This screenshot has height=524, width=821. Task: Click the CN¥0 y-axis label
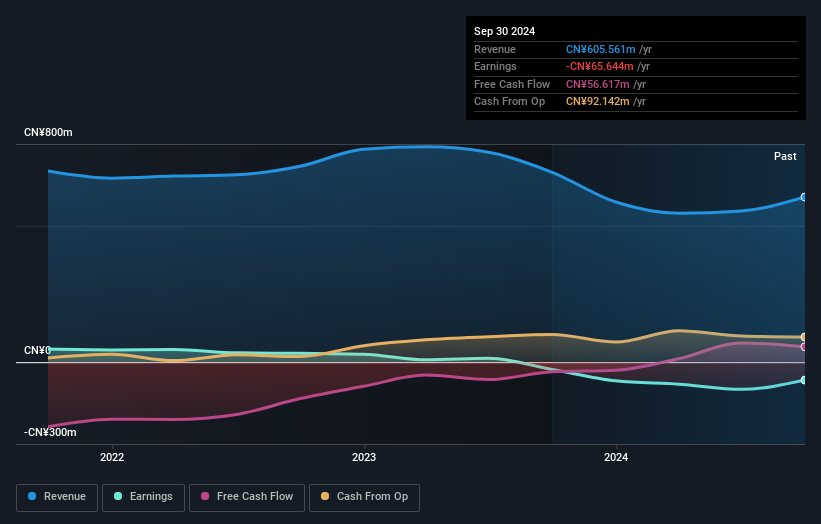click(37, 350)
